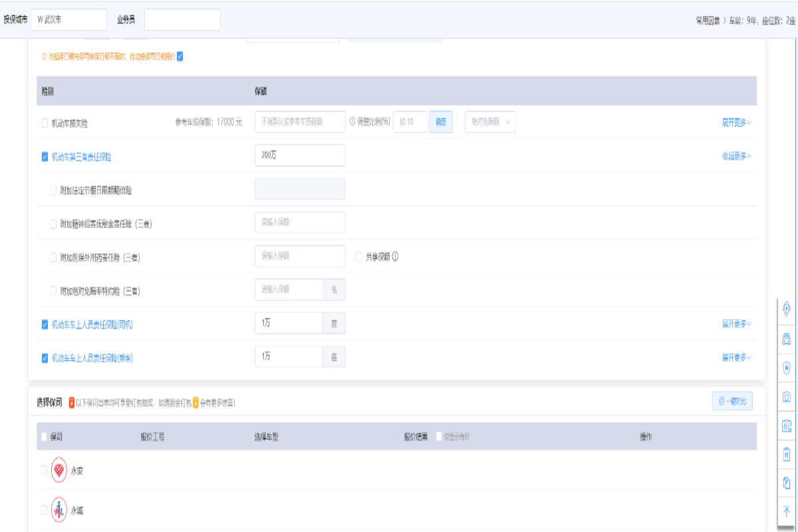Image resolution: width=798 pixels, height=532 pixels.
Task: Click the 操作 column header
Action: 646,437
